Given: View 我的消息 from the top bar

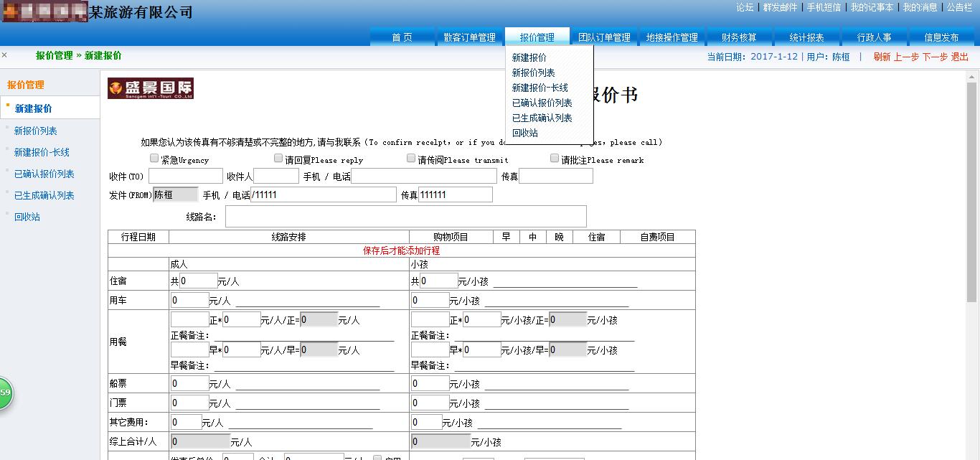Looking at the screenshot, I should click(x=920, y=7).
